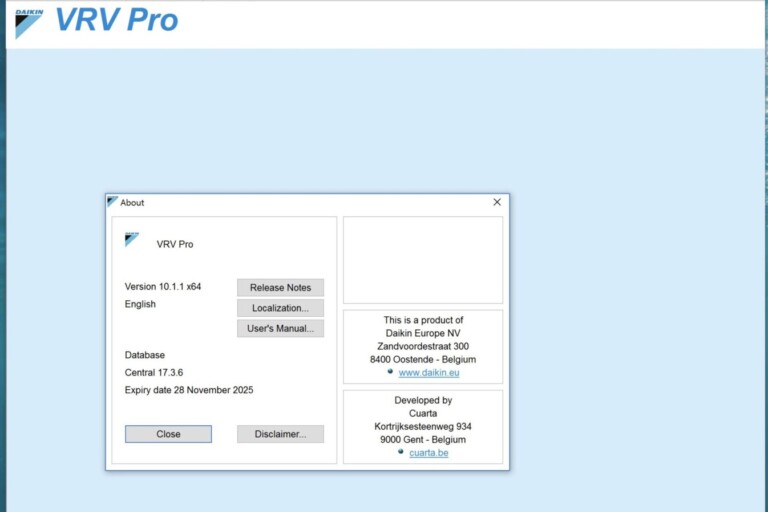Open the Release Notes
Image resolution: width=768 pixels, height=512 pixels.
[280, 288]
